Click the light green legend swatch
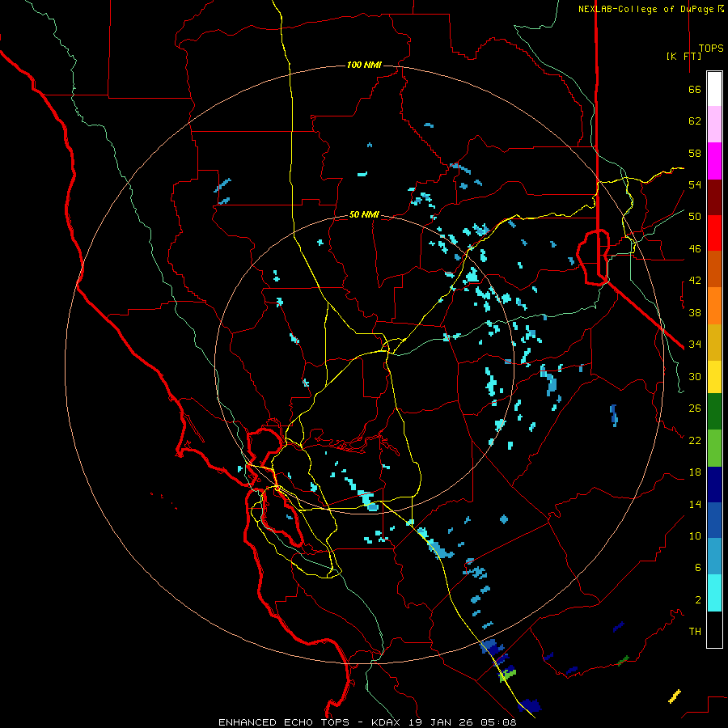The image size is (728, 728). (714, 448)
